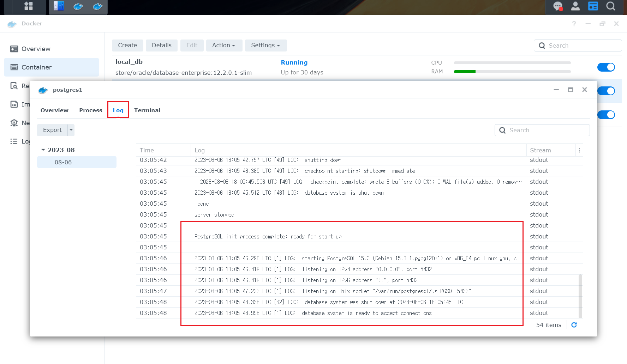Image resolution: width=627 pixels, height=364 pixels.
Task: Click the log list refresh icon
Action: click(574, 325)
